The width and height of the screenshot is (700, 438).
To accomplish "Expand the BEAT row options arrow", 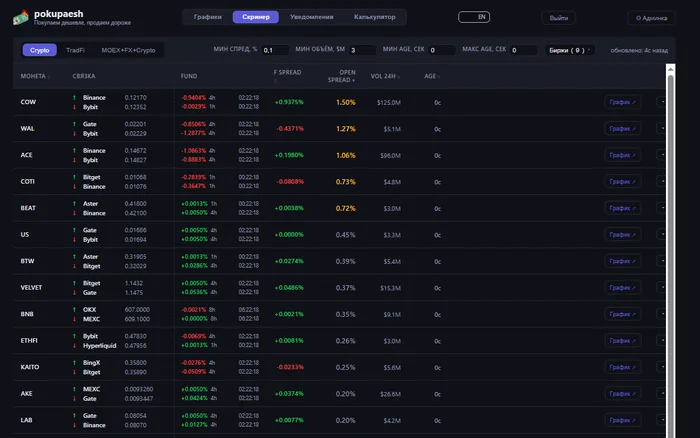I will [662, 208].
